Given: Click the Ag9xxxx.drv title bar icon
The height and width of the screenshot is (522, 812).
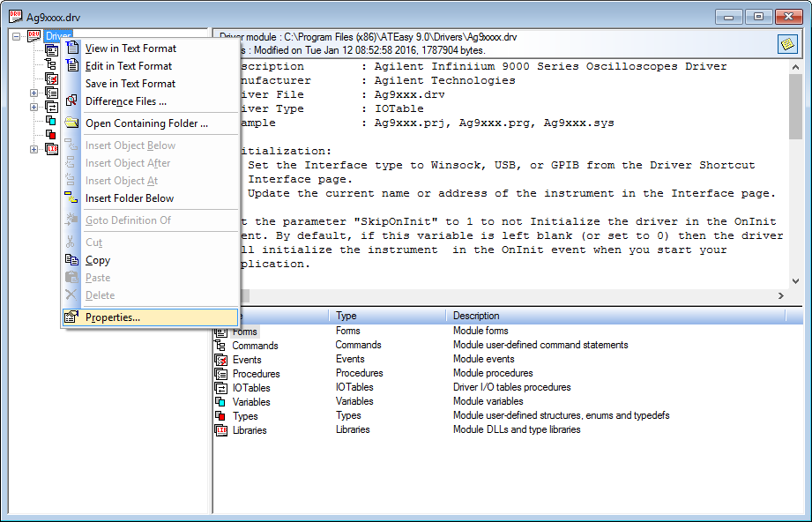Looking at the screenshot, I should point(16,17).
